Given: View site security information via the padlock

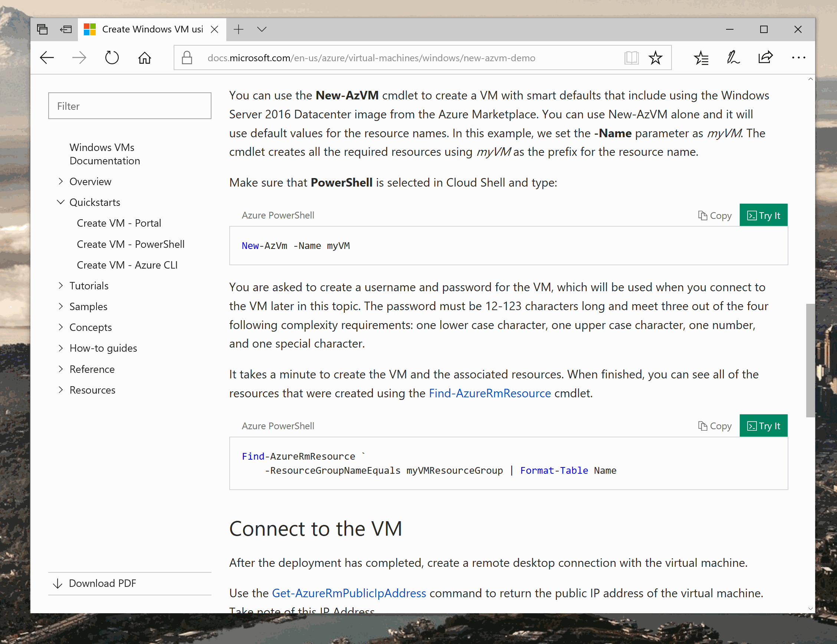Looking at the screenshot, I should [187, 57].
